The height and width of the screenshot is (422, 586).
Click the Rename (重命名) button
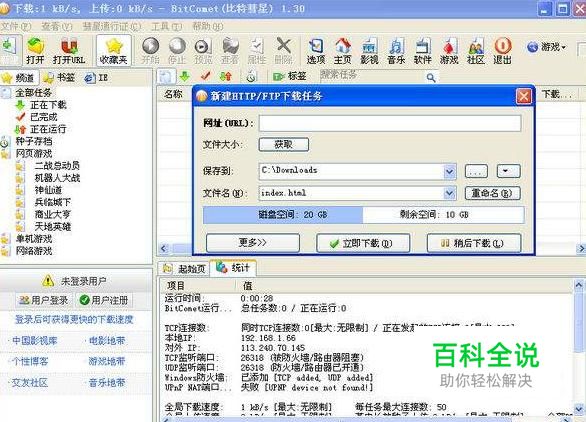(x=492, y=193)
